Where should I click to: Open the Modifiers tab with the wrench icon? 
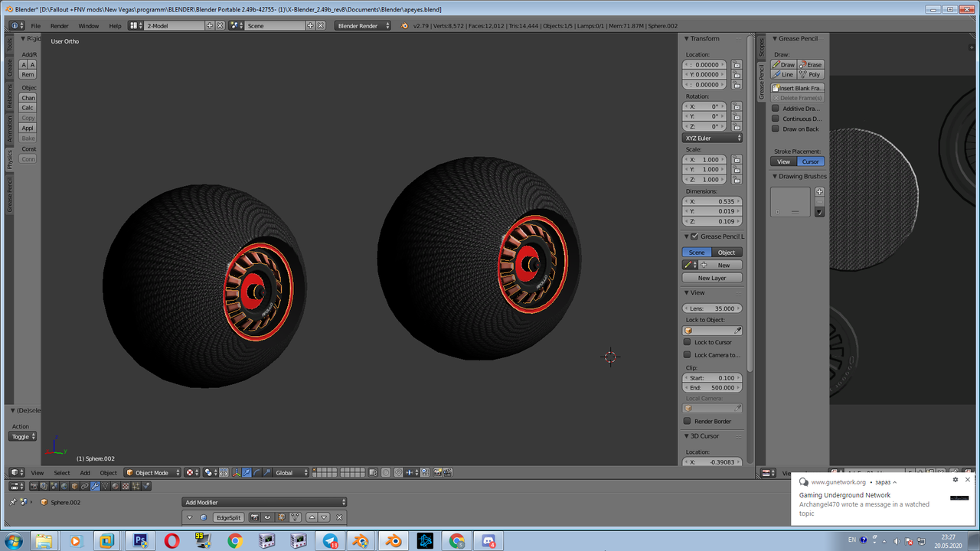point(95,487)
